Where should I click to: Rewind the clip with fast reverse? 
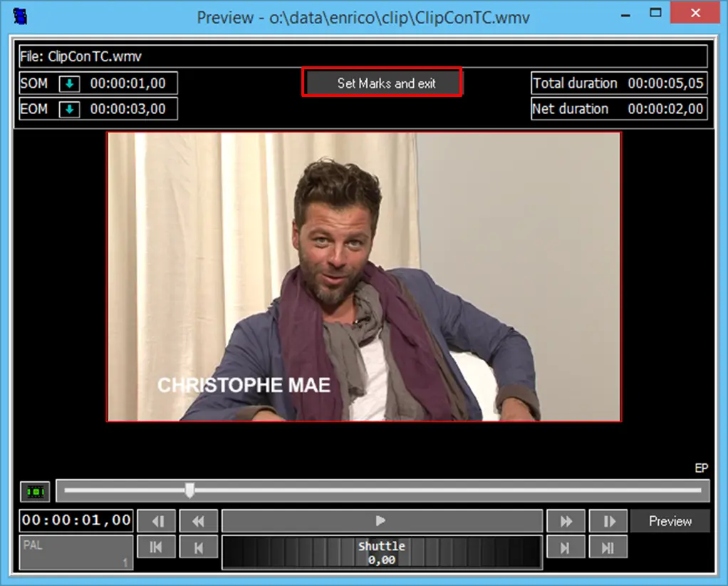[198, 521]
